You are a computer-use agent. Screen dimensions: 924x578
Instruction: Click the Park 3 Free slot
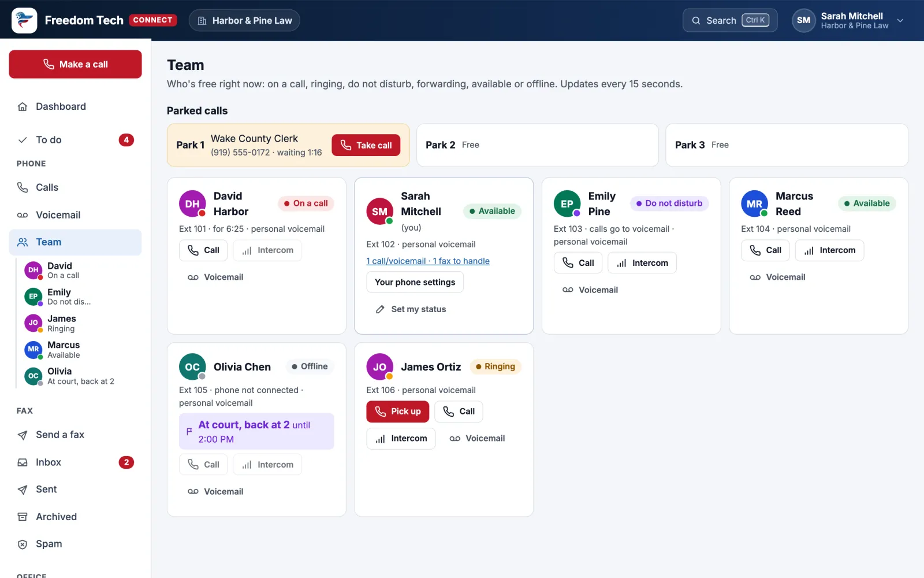tap(787, 145)
